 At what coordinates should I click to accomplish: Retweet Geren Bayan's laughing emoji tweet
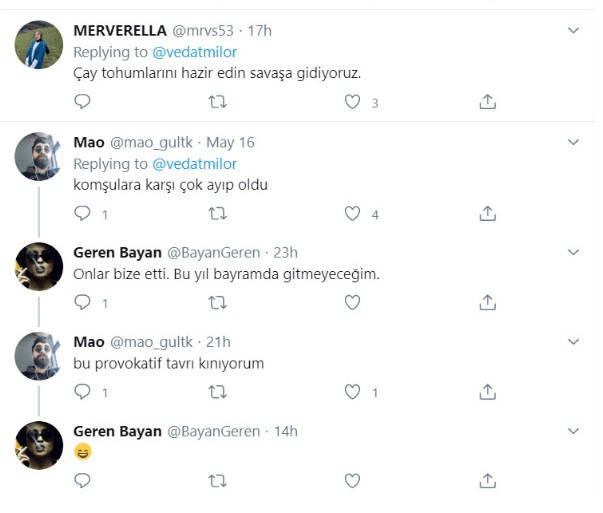[217, 481]
